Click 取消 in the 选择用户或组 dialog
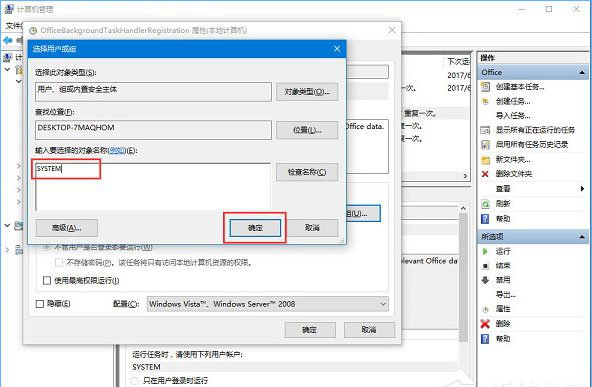 pos(312,228)
